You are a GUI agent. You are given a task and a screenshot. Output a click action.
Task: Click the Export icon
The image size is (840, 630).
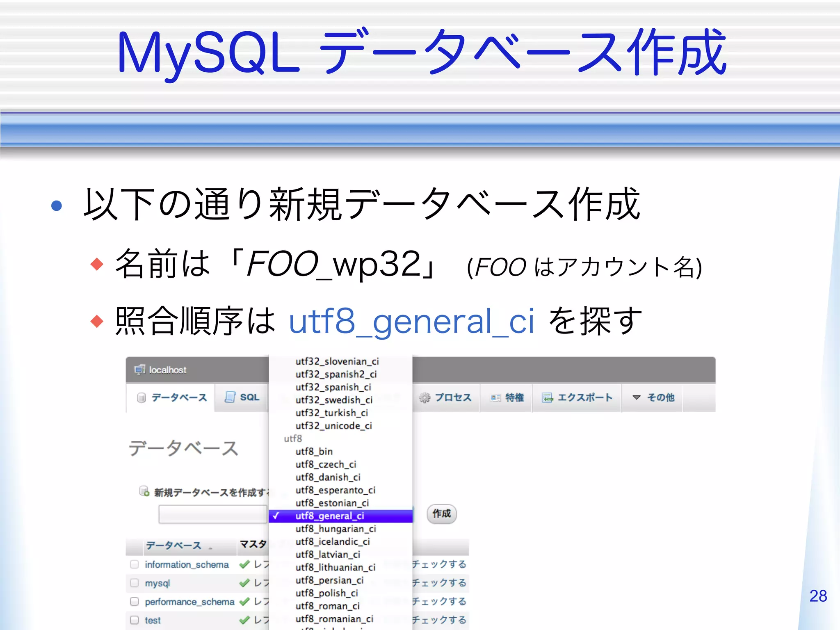547,397
